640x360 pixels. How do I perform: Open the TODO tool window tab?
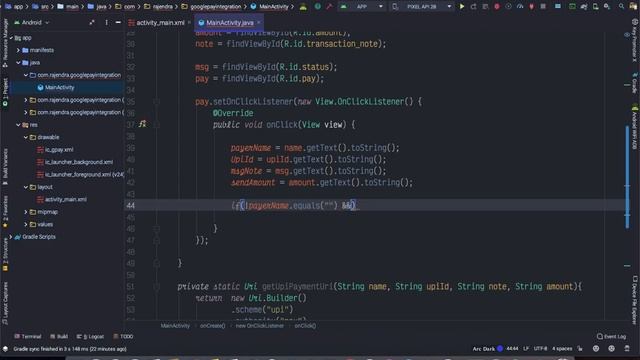coord(123,336)
